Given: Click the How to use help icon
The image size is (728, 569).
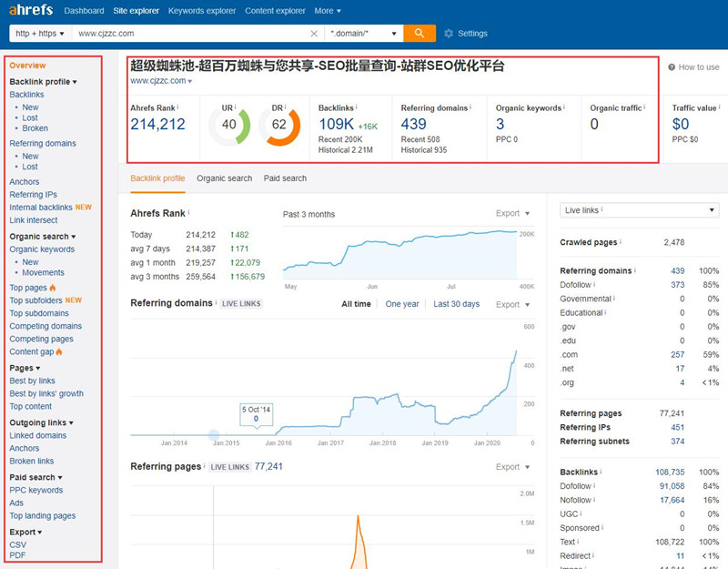Looking at the screenshot, I should [x=672, y=67].
